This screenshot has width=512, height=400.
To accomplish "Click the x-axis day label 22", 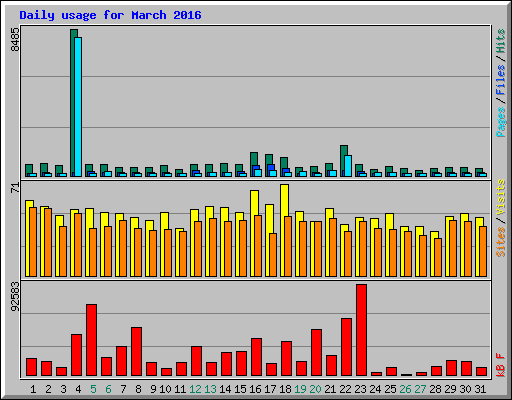I will coord(345,389).
